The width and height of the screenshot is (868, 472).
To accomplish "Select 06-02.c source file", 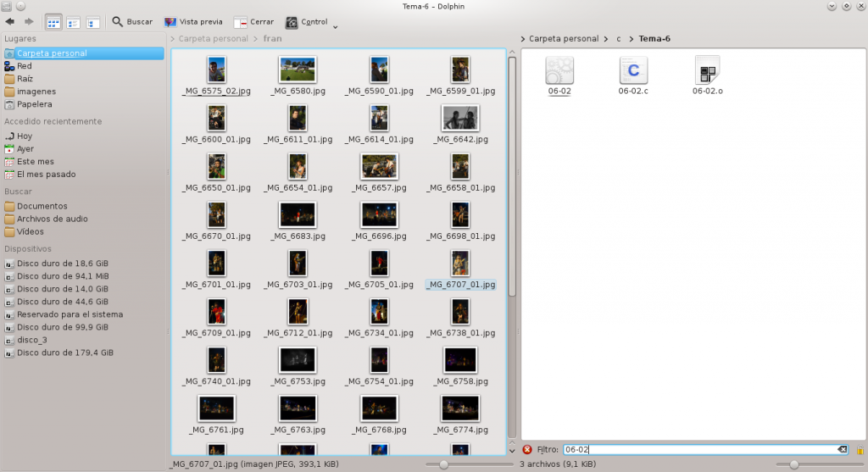I will pos(633,75).
